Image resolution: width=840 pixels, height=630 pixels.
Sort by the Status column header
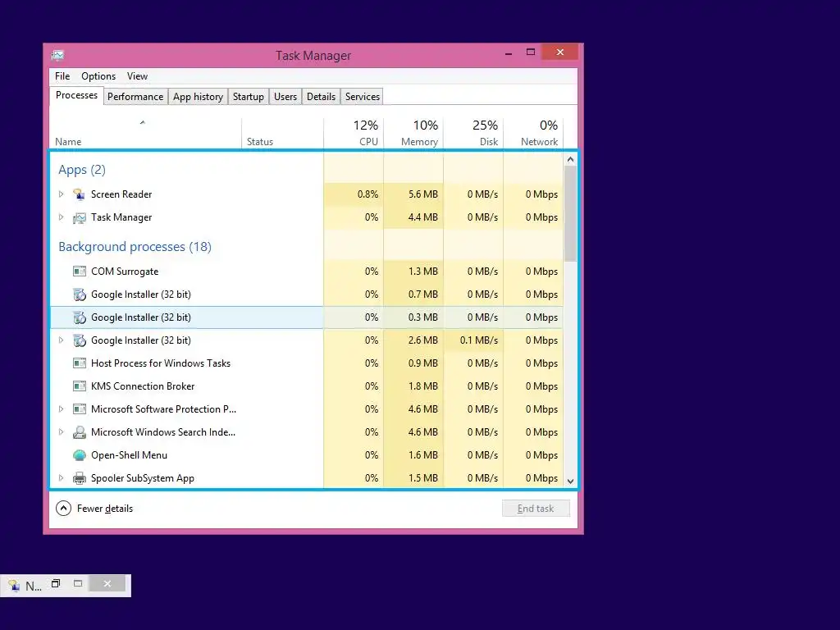tap(282, 134)
